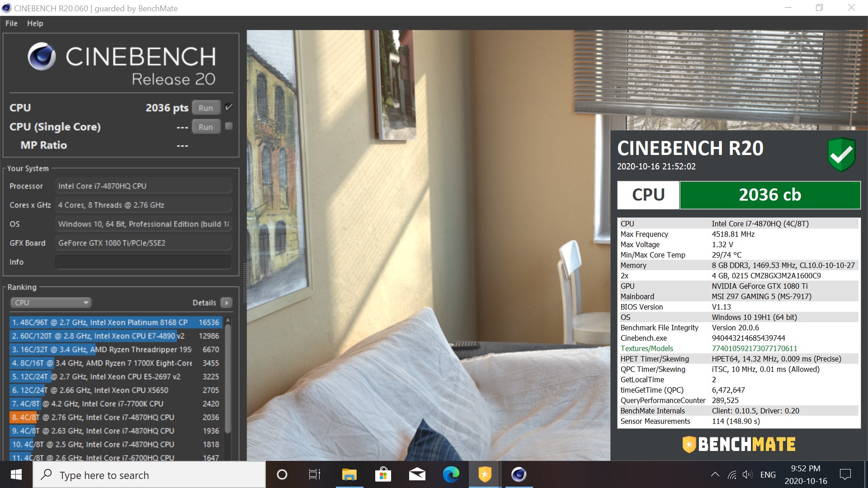Select ranking row 3 Ryzen Threadripper

click(116, 349)
